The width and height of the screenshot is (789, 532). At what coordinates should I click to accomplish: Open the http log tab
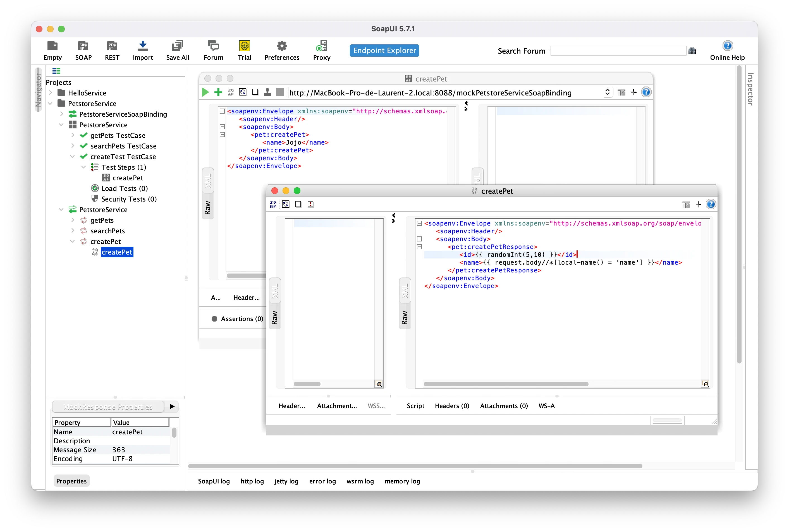(x=252, y=481)
